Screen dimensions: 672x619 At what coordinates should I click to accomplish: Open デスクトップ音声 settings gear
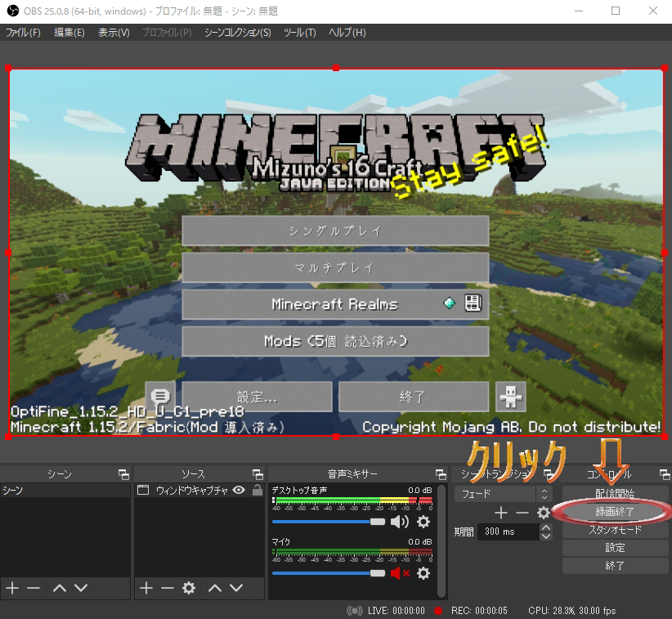pyautogui.click(x=423, y=522)
